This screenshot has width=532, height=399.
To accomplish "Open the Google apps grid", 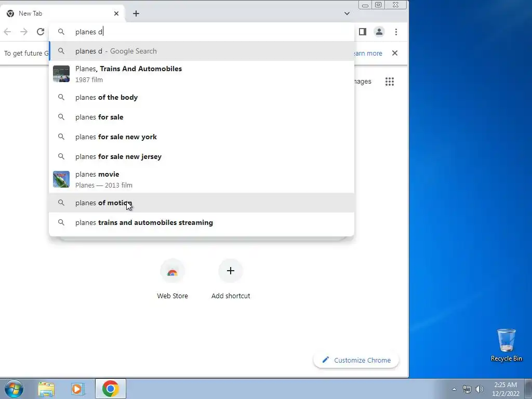I will point(390,82).
